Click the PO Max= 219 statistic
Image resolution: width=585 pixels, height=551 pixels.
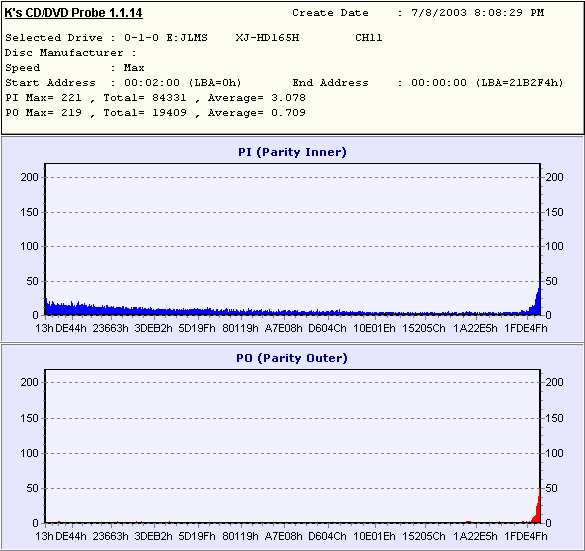coord(43,113)
